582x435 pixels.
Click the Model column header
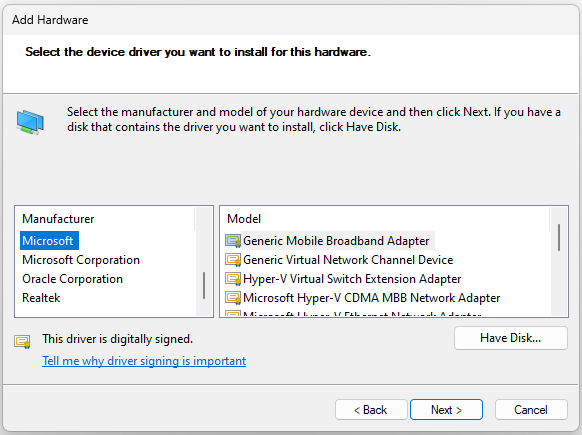click(x=385, y=219)
